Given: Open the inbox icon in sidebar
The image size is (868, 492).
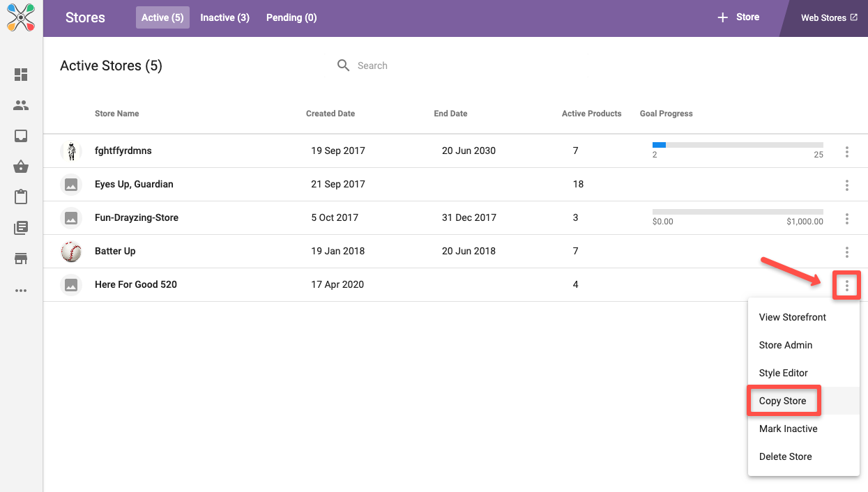Looking at the screenshot, I should pyautogui.click(x=21, y=136).
